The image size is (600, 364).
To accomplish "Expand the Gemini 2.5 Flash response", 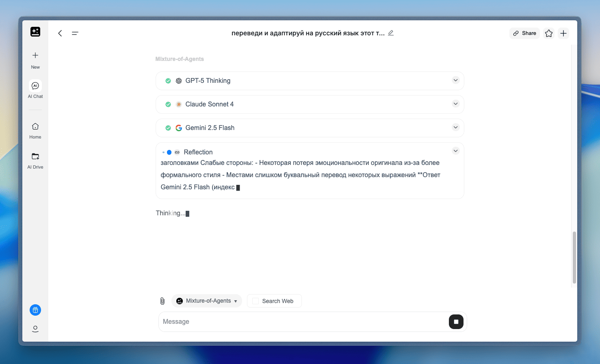I will point(455,128).
